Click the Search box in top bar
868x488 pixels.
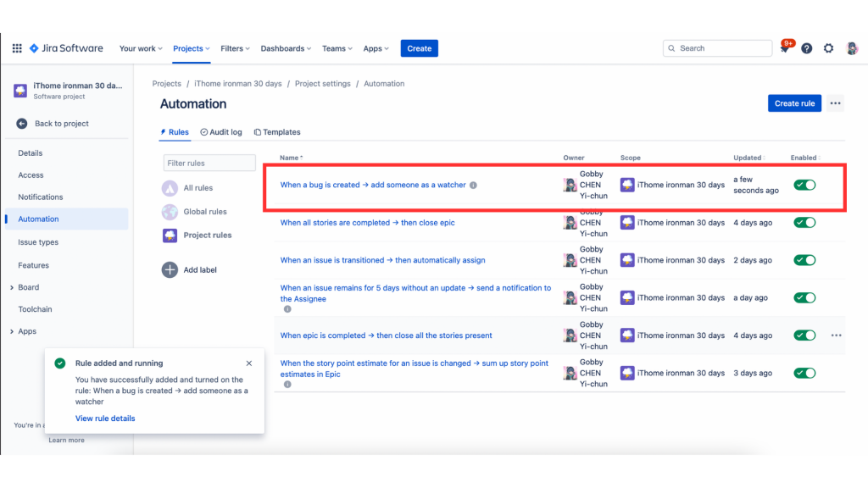(x=717, y=48)
